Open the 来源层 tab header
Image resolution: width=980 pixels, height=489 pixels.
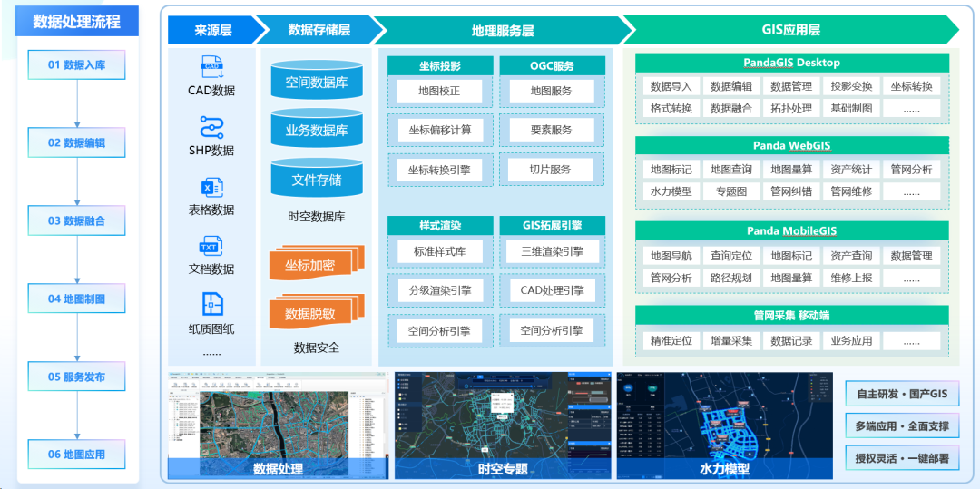coord(213,30)
